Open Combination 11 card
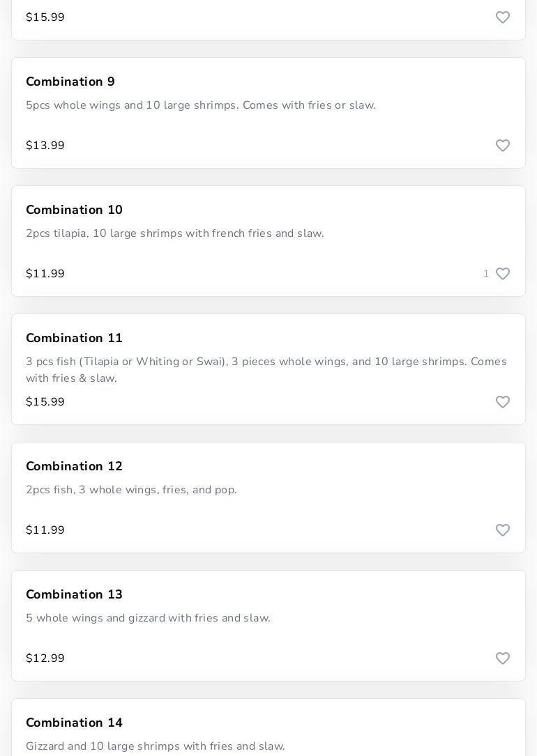This screenshot has height=756, width=537. click(x=74, y=338)
